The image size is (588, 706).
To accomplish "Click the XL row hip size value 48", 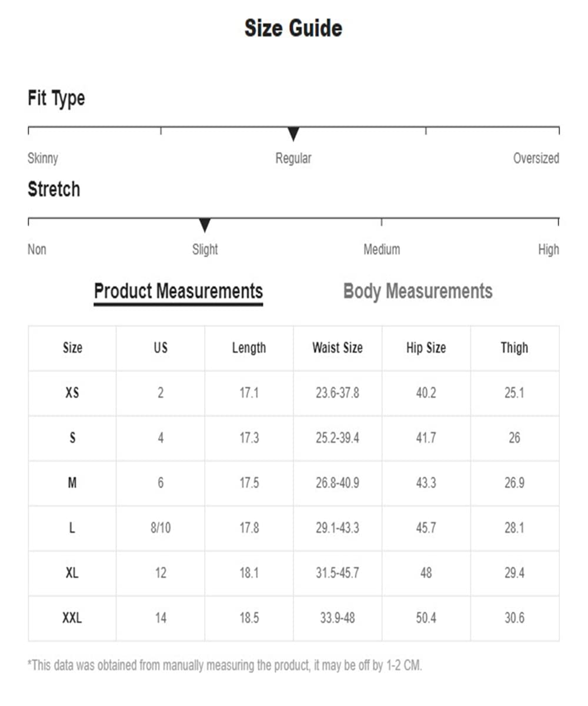I will click(426, 572).
